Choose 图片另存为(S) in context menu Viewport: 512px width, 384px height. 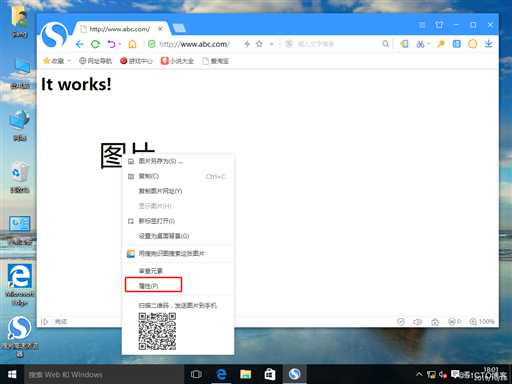(178, 161)
